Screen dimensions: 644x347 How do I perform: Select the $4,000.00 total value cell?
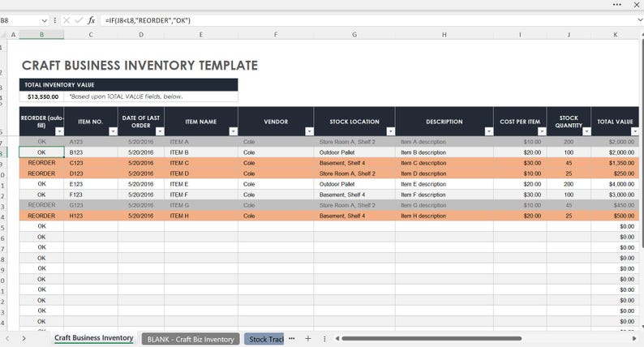(x=616, y=184)
